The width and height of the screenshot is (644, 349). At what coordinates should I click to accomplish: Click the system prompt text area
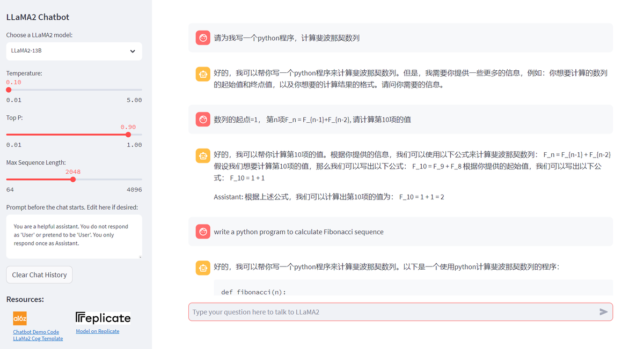click(x=74, y=236)
